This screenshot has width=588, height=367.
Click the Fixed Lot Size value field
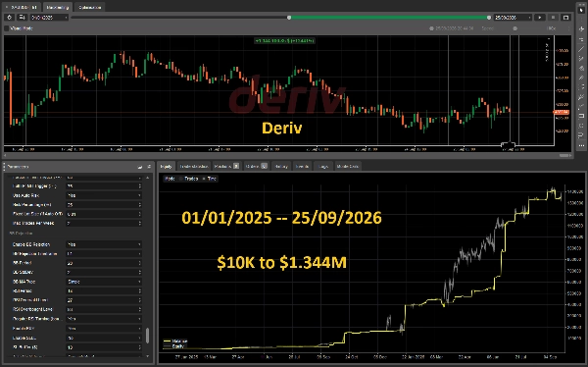(104, 214)
